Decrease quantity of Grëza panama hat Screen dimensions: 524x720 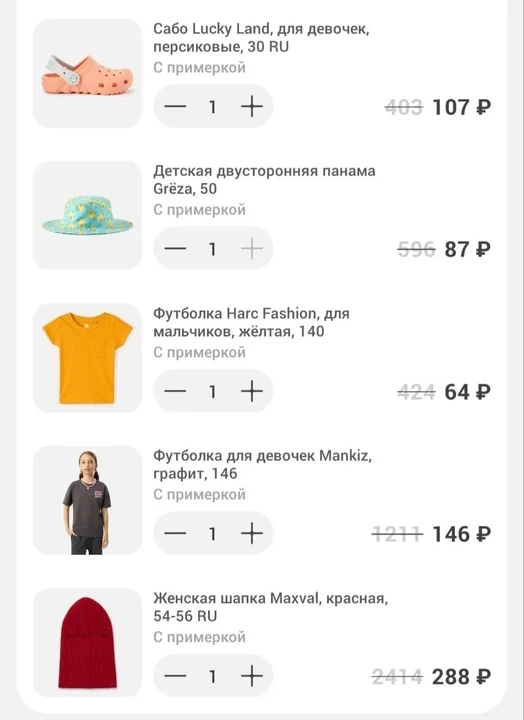click(175, 249)
